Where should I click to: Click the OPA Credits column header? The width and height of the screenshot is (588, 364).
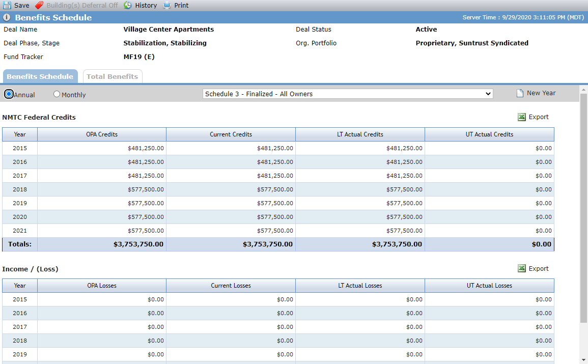(x=102, y=134)
